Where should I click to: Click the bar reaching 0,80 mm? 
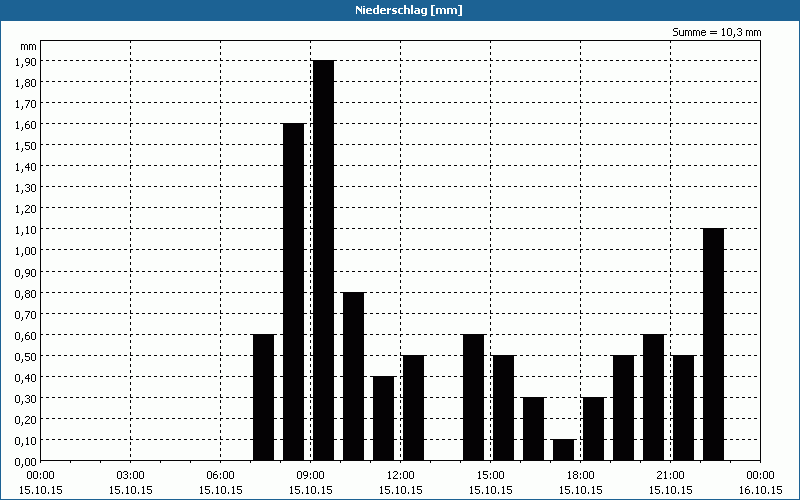pyautogui.click(x=354, y=377)
